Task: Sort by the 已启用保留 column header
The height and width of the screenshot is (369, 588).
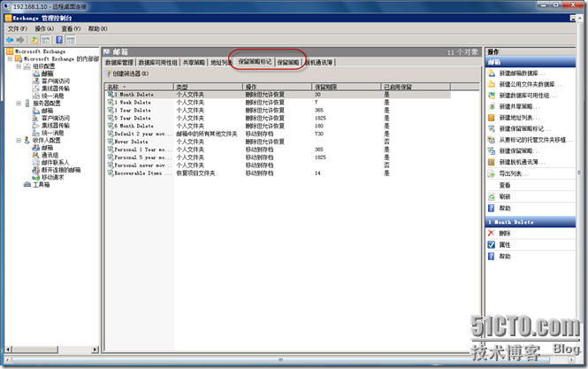Action: [416, 87]
